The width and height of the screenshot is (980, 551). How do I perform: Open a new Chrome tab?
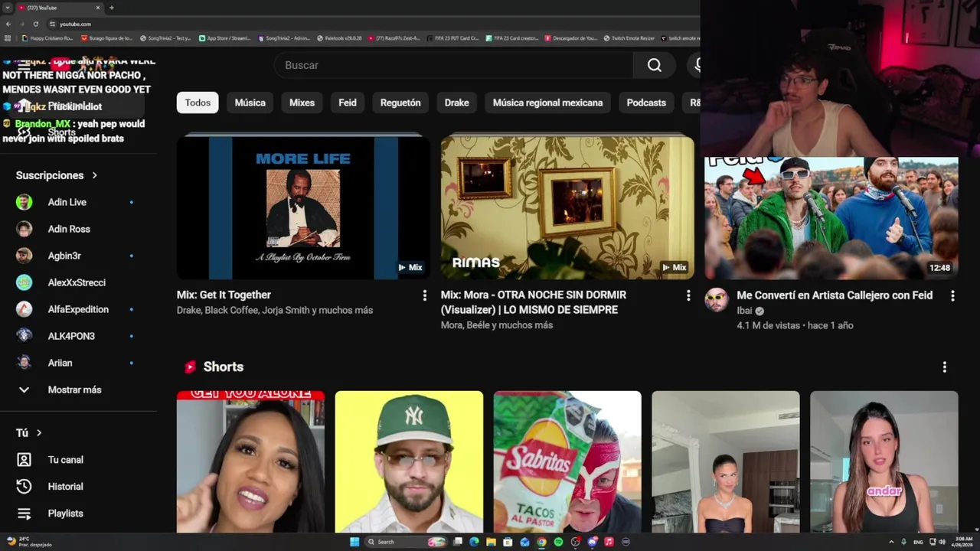coord(111,8)
